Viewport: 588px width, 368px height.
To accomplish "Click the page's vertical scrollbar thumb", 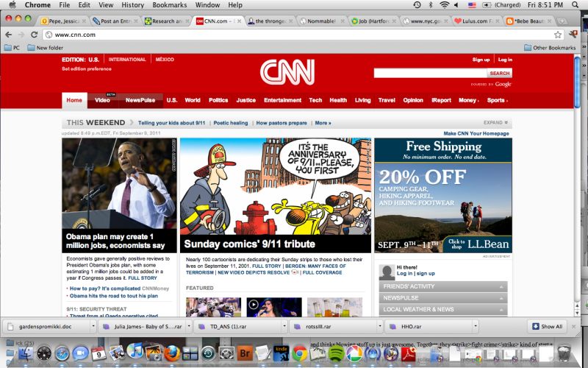I will pyautogui.click(x=577, y=81).
